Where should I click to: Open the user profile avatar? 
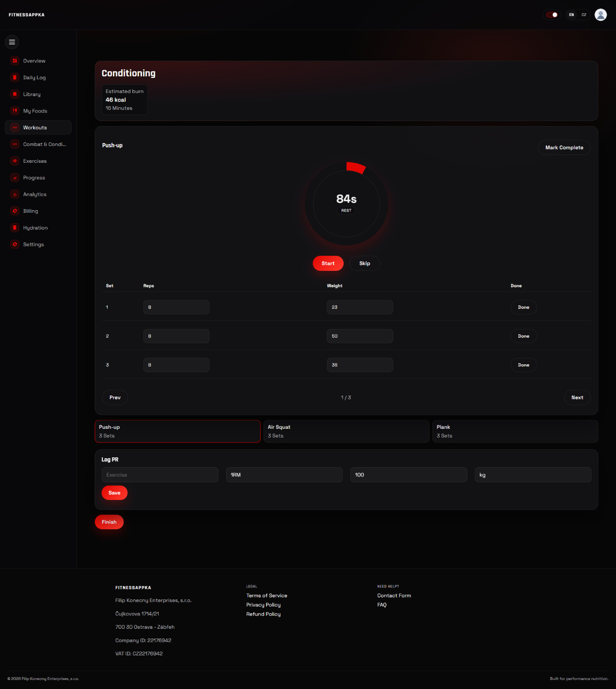tap(600, 15)
